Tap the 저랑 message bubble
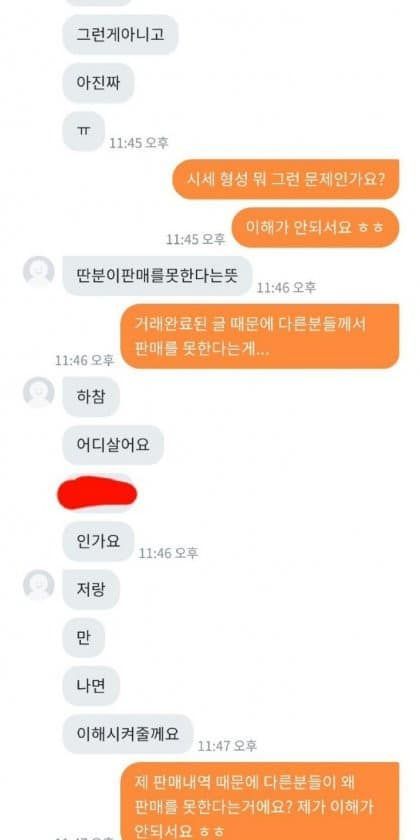Screen dimensions: 420x840 [x=91, y=589]
